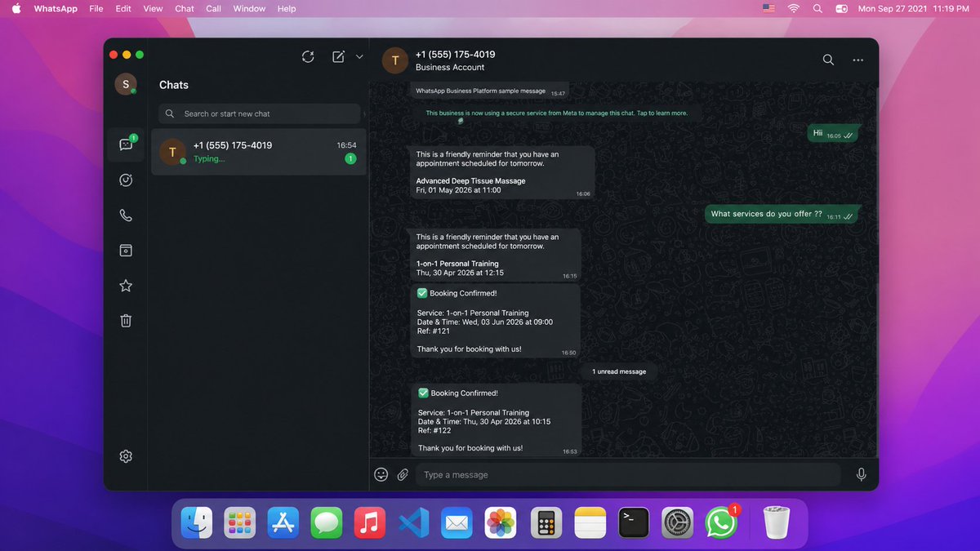This screenshot has height=551, width=980.
Task: Open Trash from the Dock
Action: coord(776,522)
